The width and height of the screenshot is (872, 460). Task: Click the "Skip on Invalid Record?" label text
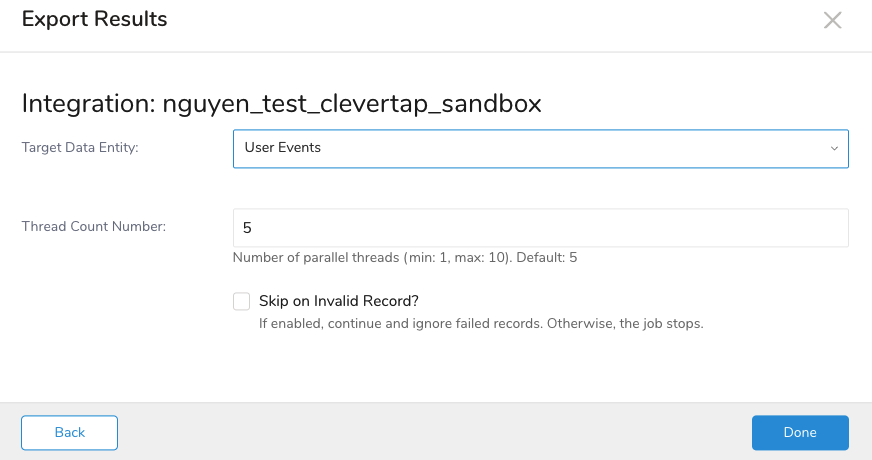pos(338,301)
